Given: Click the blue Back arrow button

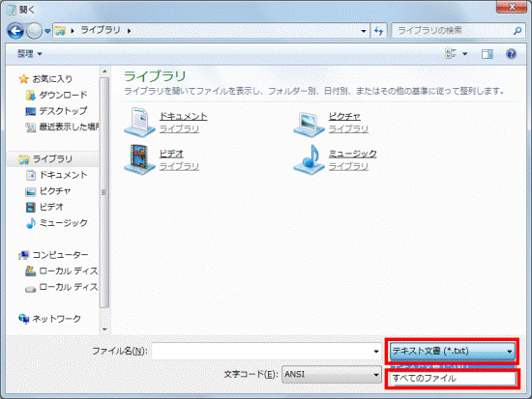Looking at the screenshot, I should pos(15,31).
